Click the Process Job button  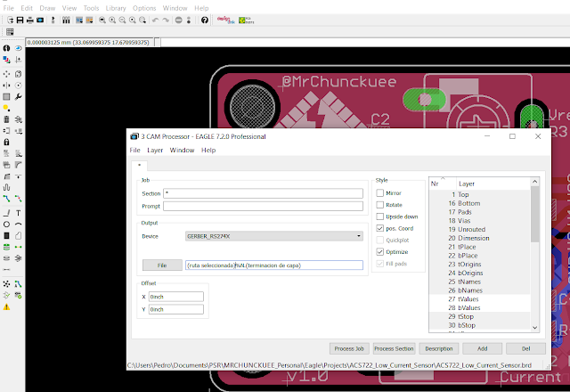(x=349, y=348)
